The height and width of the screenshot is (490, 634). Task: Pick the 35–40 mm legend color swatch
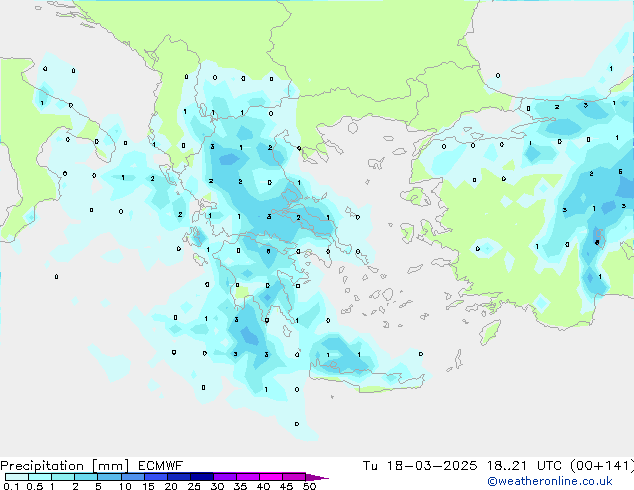coord(248,477)
